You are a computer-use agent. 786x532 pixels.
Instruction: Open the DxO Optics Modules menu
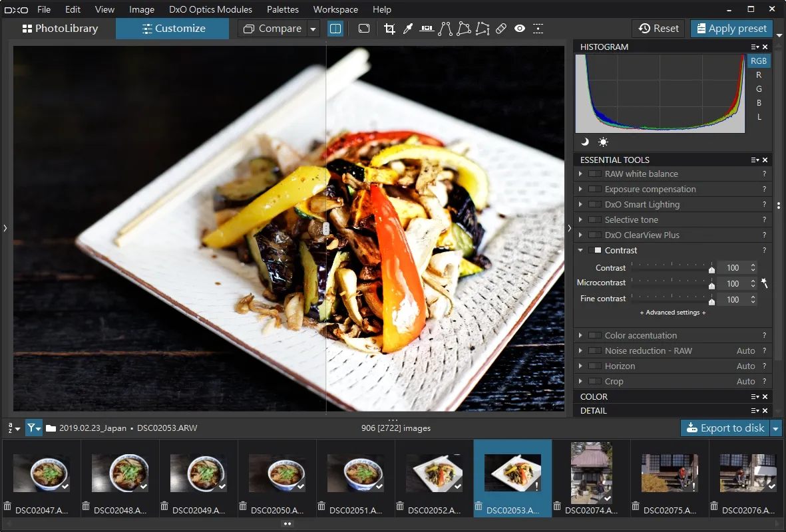click(x=210, y=9)
